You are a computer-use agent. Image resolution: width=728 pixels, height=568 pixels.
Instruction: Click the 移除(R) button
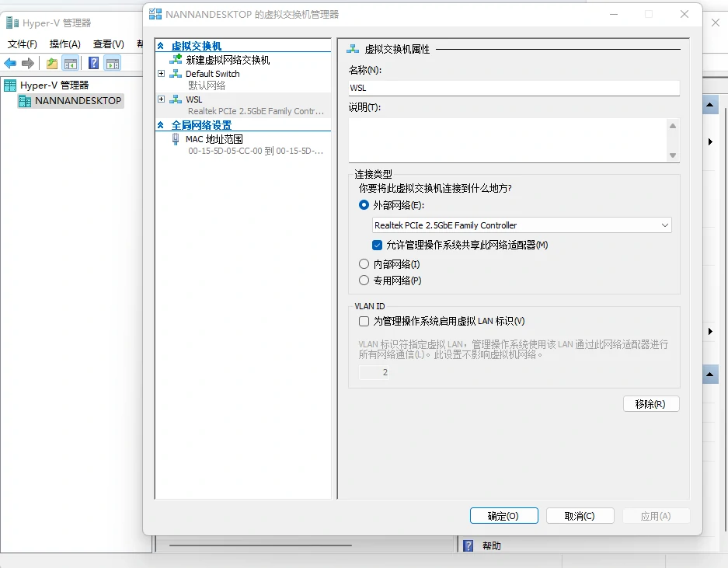(651, 403)
